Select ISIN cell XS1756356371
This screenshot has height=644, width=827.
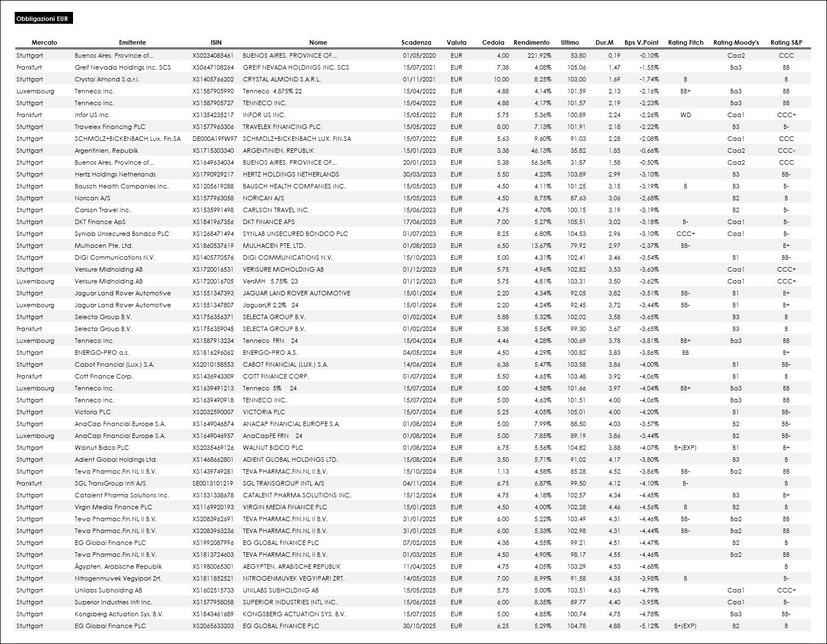pos(213,317)
